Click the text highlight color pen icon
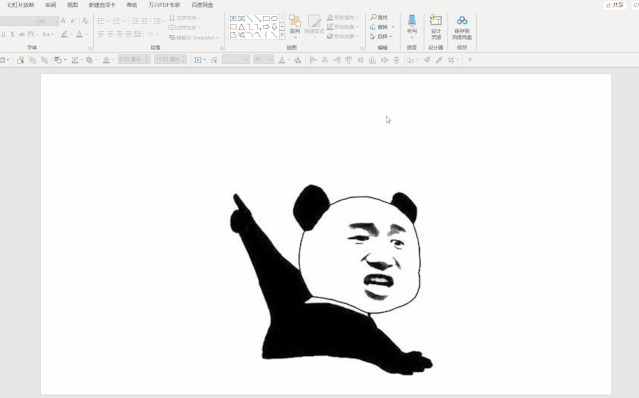Image resolution: width=639 pixels, height=398 pixels. point(64,34)
